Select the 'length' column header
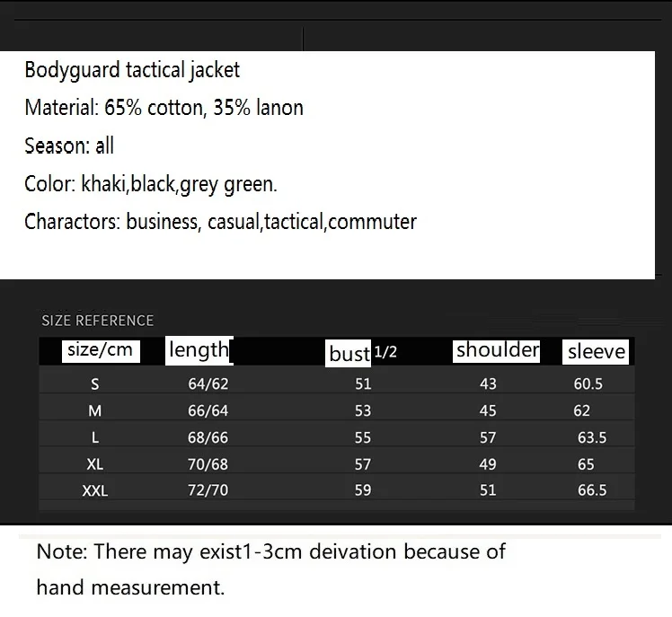This screenshot has height=617, width=672. coord(199,350)
